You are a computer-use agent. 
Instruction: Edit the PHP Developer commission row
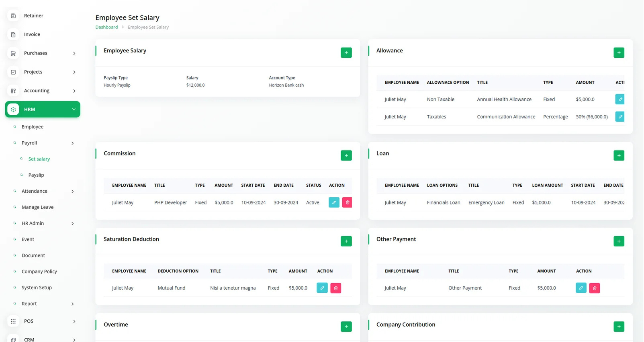pos(334,202)
